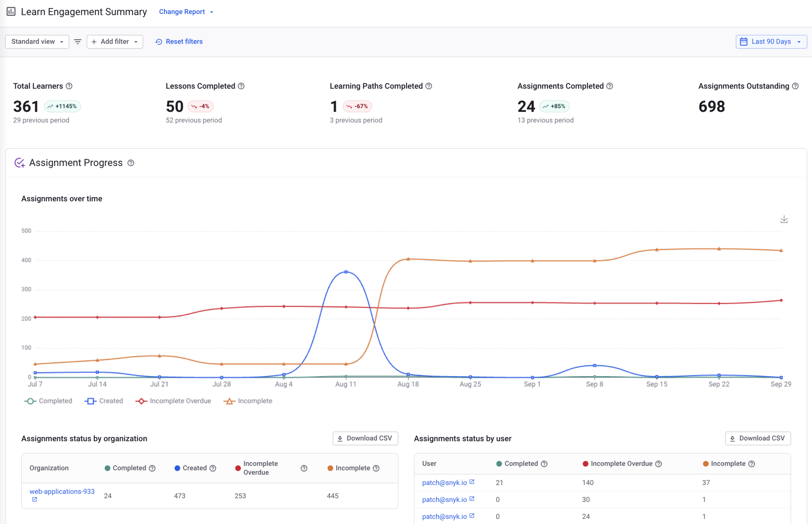Expand the Add filter dropdown
The width and height of the screenshot is (812, 524).
point(115,42)
